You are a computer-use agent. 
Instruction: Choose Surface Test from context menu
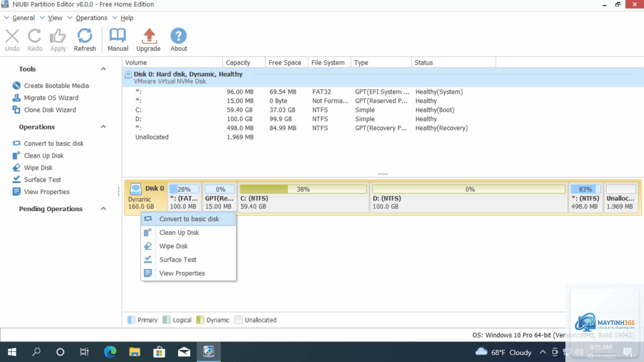click(189, 260)
